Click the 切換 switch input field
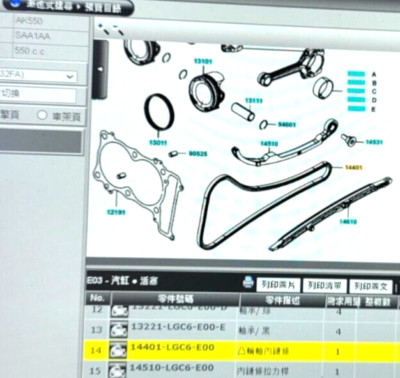The image size is (400, 378). click(38, 95)
